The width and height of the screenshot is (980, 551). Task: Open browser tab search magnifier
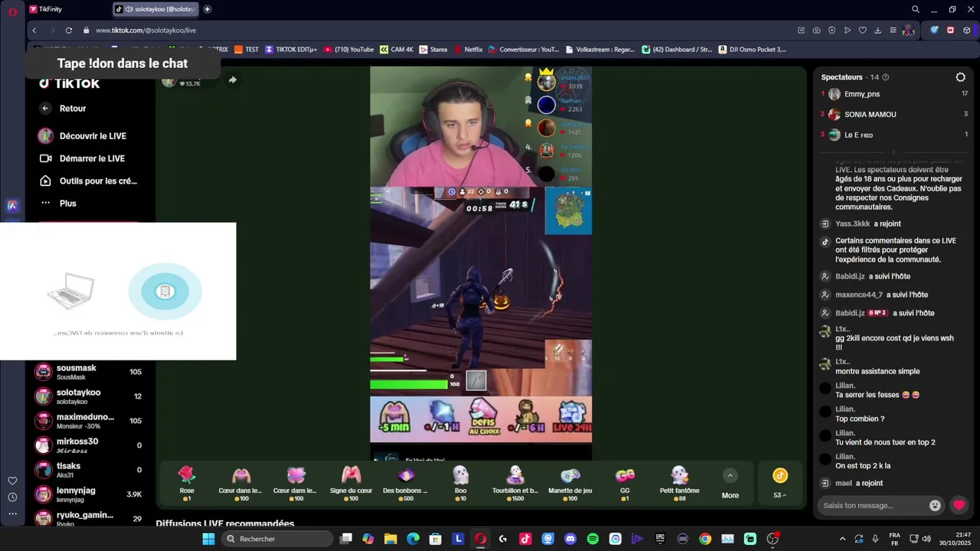pos(916,9)
